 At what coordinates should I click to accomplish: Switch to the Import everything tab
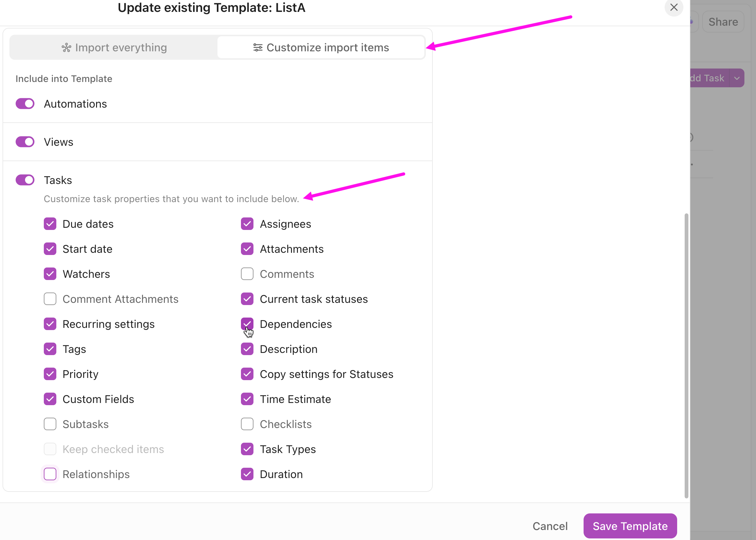point(113,47)
